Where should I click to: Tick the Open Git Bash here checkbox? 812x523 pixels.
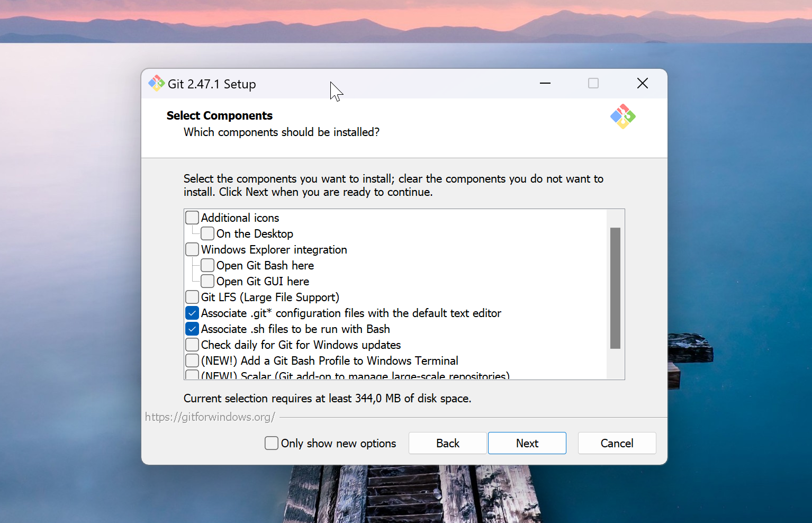pyautogui.click(x=207, y=265)
